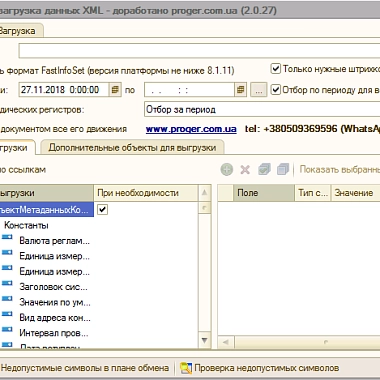Click the red delete filter icon
This screenshot has height=380, width=380.
[245, 170]
